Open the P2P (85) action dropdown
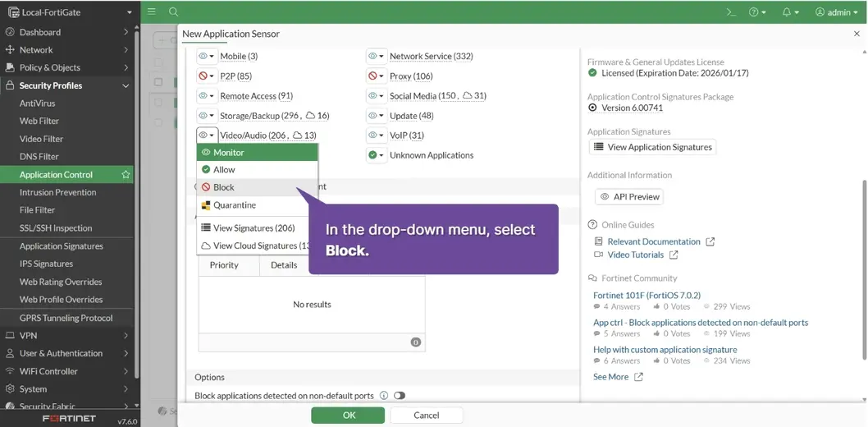The image size is (868, 427). pos(207,76)
